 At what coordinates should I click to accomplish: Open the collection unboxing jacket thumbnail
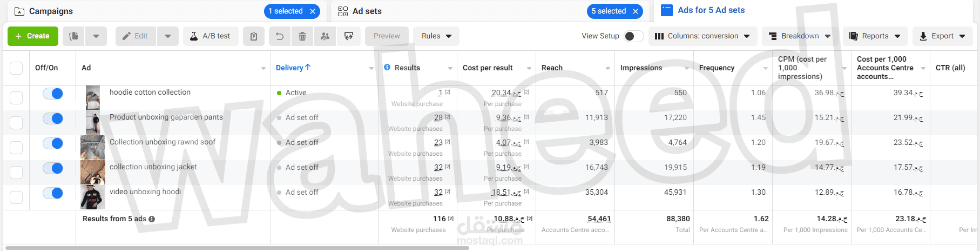point(93,172)
